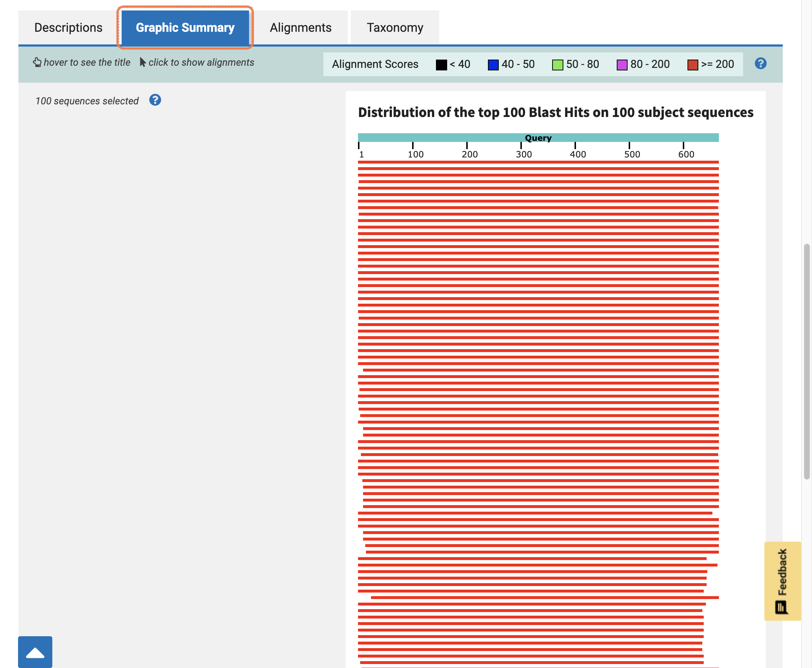812x668 pixels.
Task: Click the purple 80 - 200 score swatch
Action: pyautogui.click(x=622, y=65)
